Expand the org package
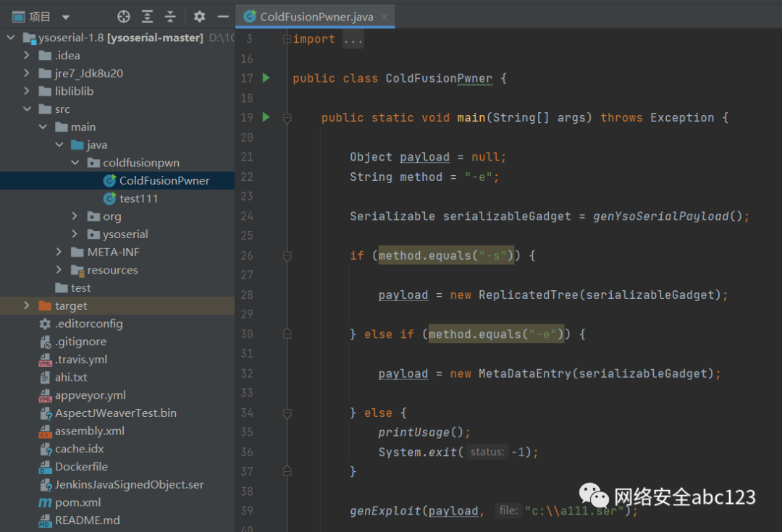782x532 pixels. tap(75, 216)
